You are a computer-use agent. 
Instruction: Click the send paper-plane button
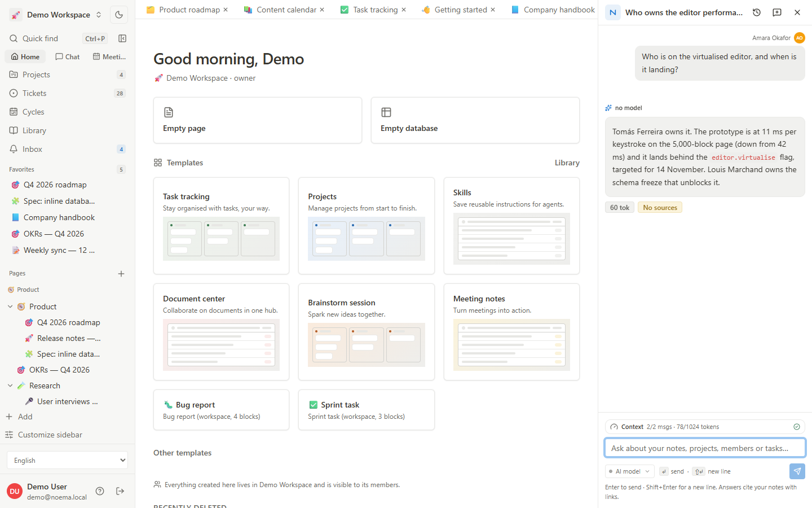797,471
